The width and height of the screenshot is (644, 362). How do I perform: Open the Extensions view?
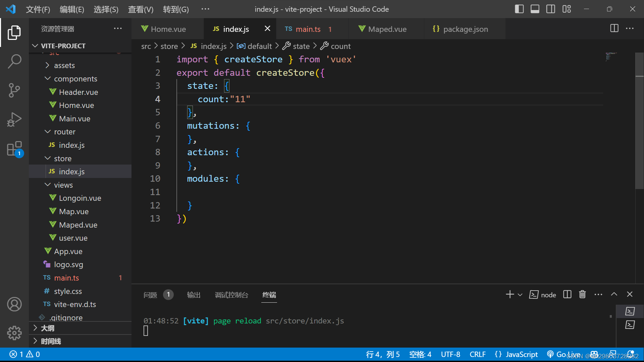(14, 148)
